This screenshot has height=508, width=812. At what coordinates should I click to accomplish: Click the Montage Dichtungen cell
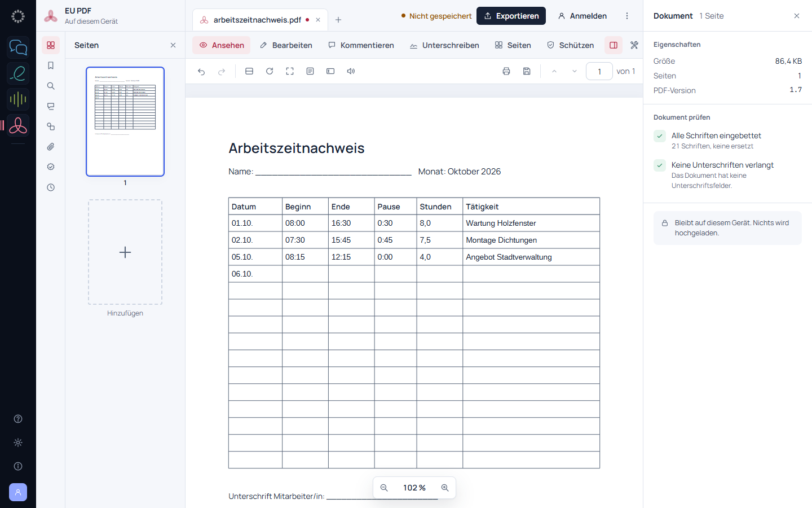[x=531, y=240]
